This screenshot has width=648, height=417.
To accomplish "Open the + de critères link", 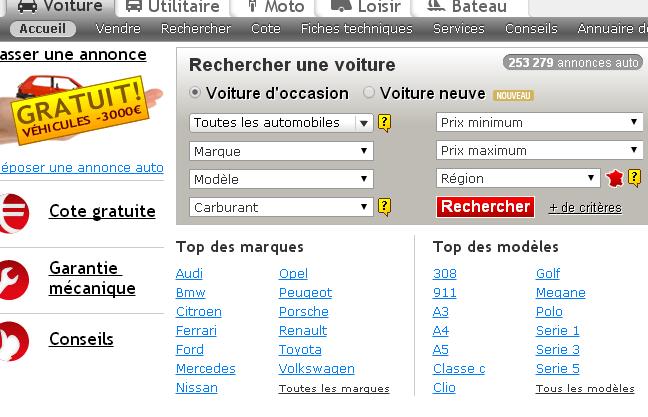I will point(585,208).
